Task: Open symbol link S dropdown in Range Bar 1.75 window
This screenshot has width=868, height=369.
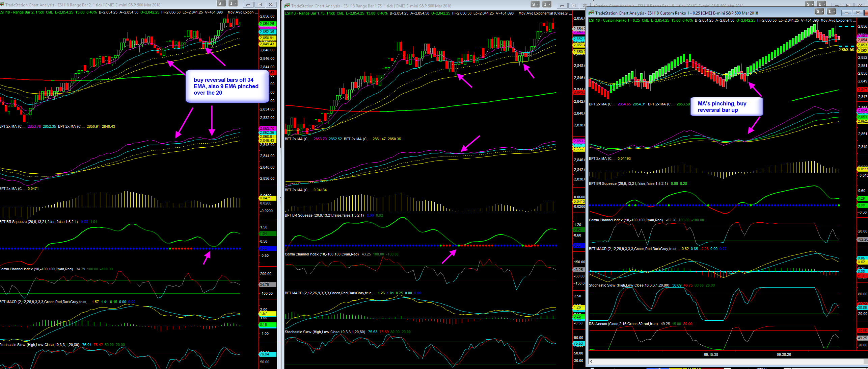Action: pyautogui.click(x=535, y=4)
